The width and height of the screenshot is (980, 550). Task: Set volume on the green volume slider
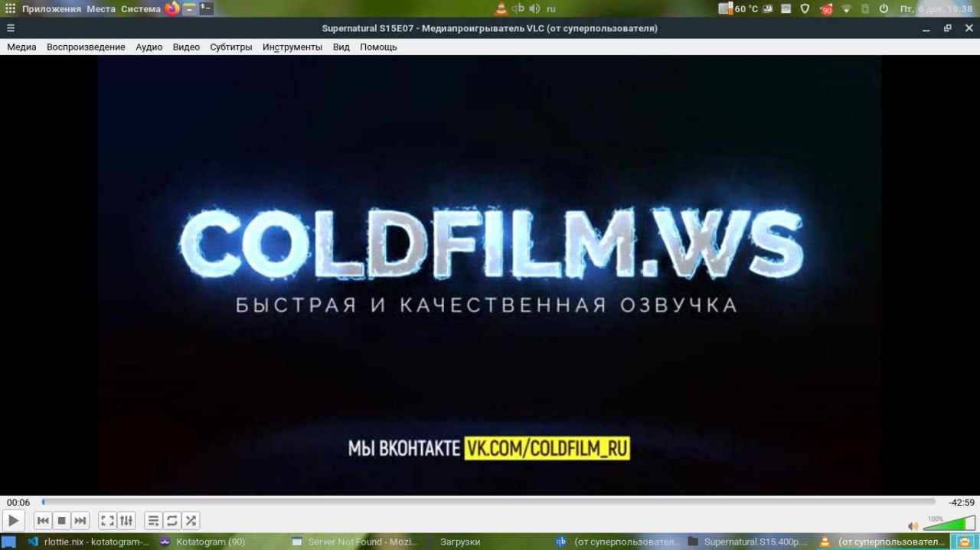coord(949,524)
